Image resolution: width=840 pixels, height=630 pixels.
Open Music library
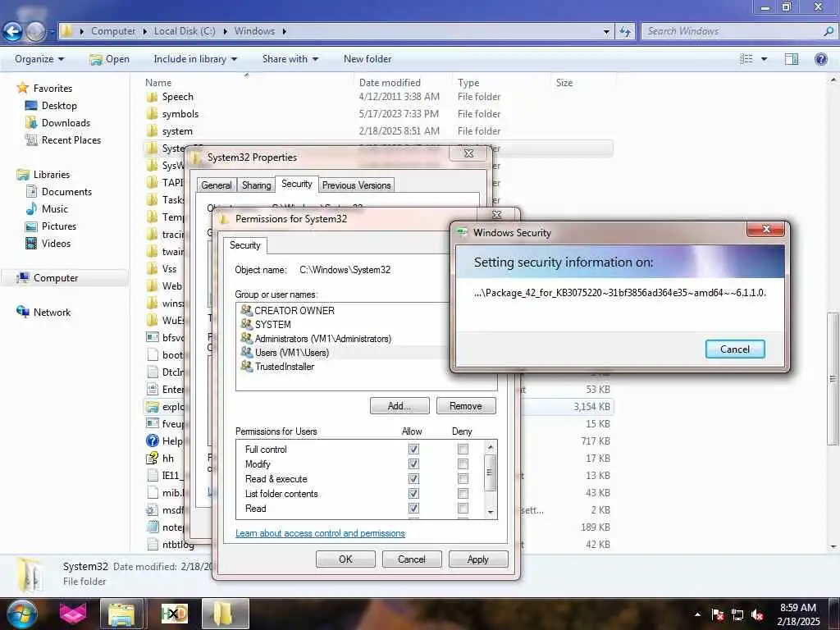(55, 209)
